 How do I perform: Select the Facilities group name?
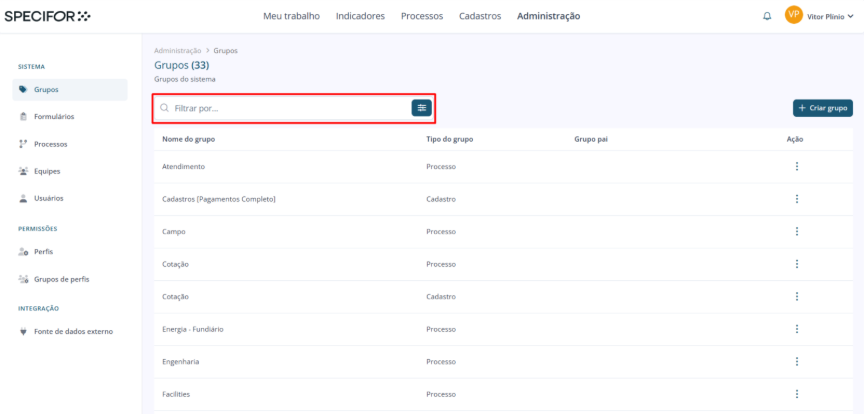[x=176, y=394]
